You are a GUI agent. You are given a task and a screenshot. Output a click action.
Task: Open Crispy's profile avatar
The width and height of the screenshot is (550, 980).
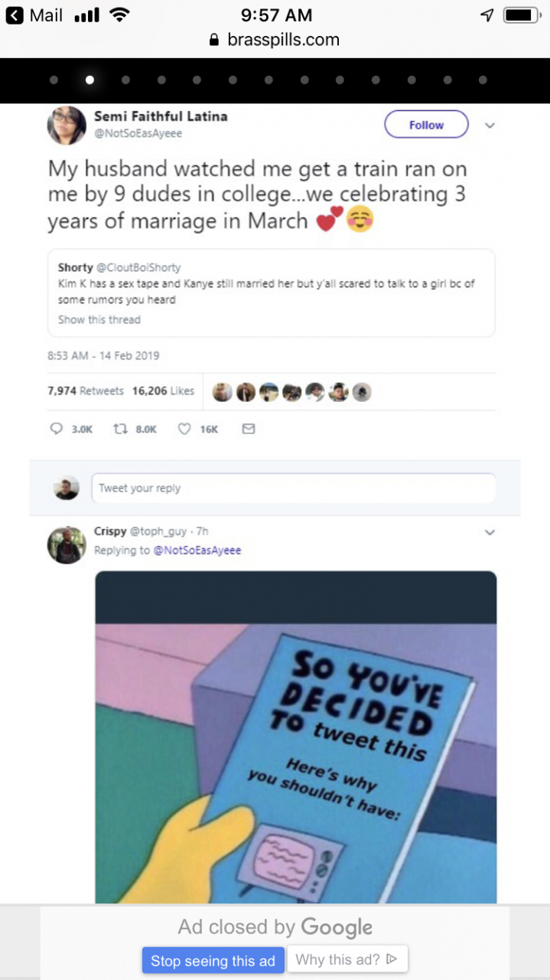coord(67,545)
